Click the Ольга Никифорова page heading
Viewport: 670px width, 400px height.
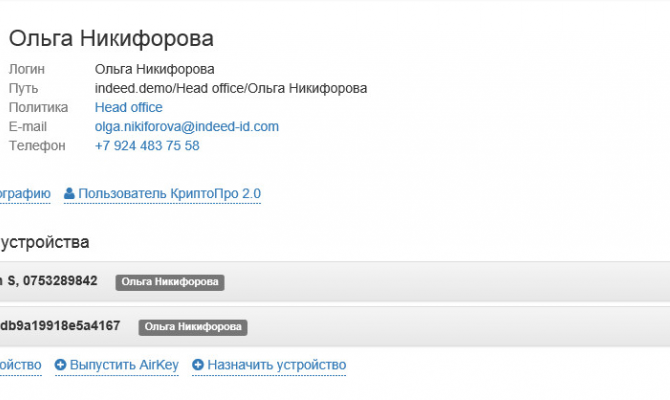pos(111,39)
